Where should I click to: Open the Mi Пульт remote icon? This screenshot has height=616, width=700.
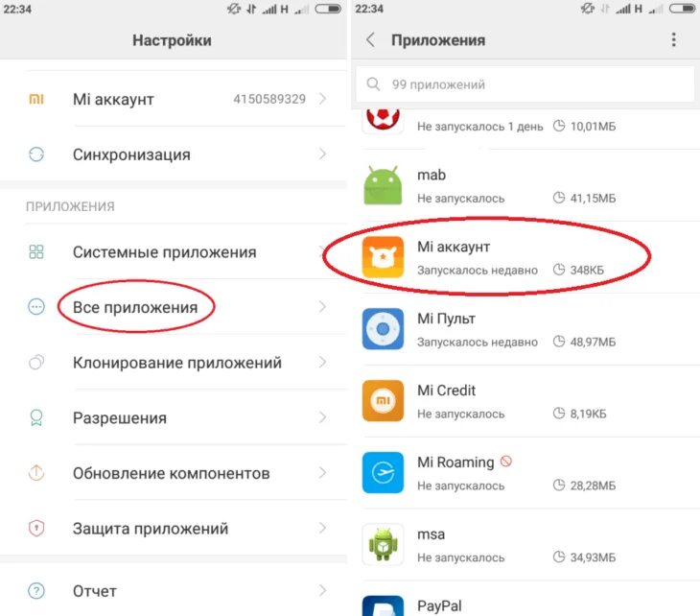(x=383, y=329)
